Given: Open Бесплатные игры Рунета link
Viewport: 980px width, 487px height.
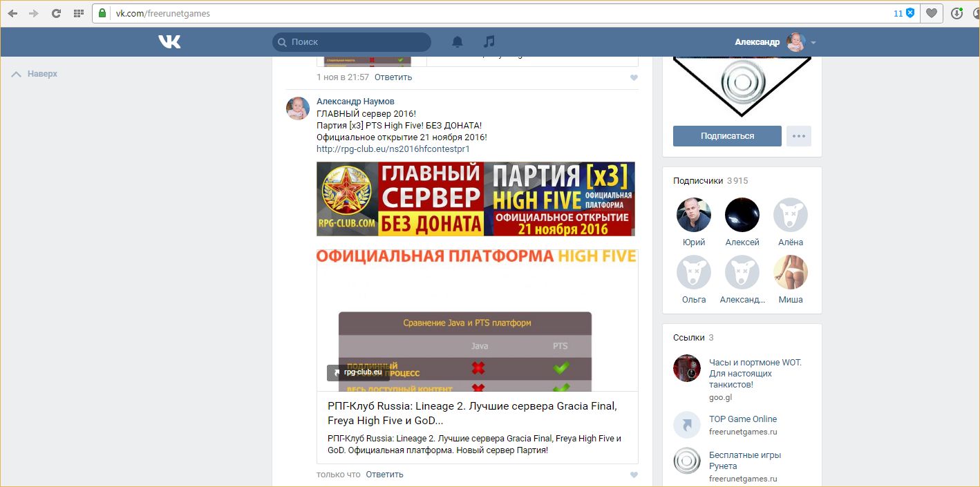Looking at the screenshot, I should click(x=745, y=461).
